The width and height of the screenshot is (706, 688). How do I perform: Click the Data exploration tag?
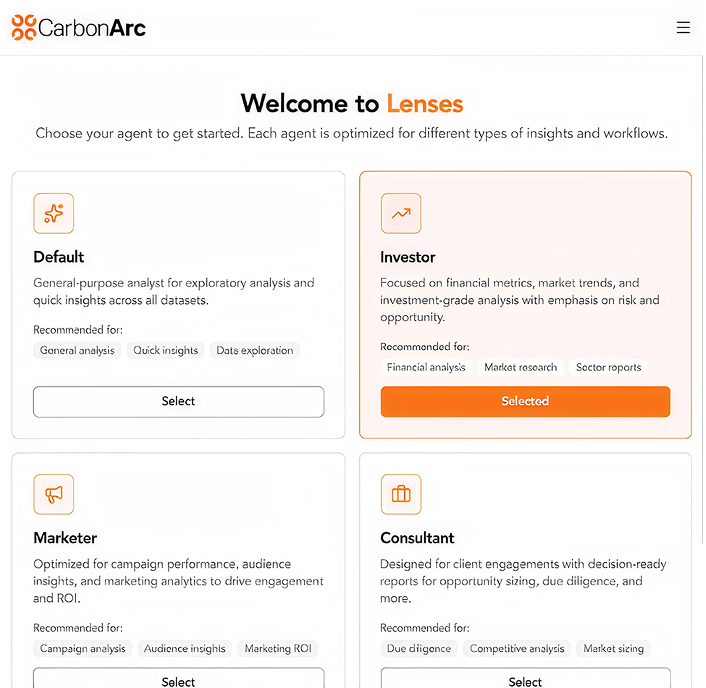(x=255, y=351)
